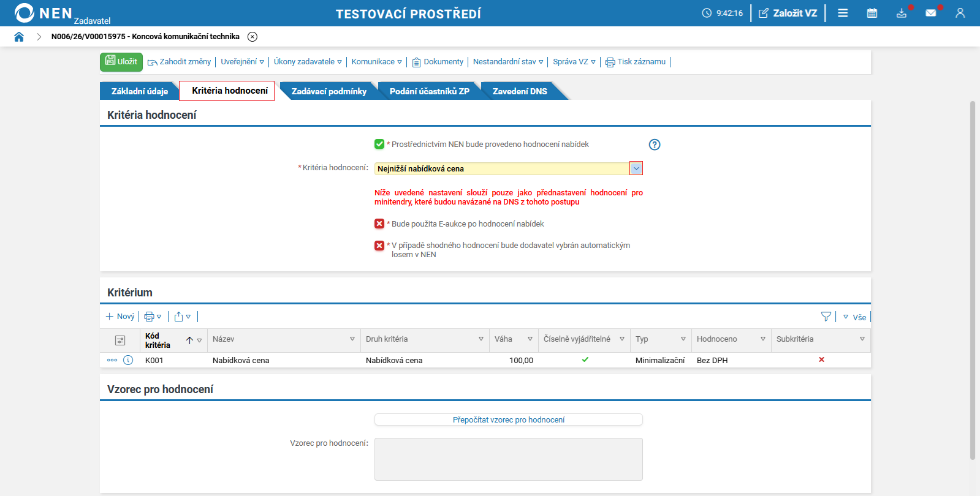Open the Vše view dropdown
980x496 pixels.
[x=854, y=317]
